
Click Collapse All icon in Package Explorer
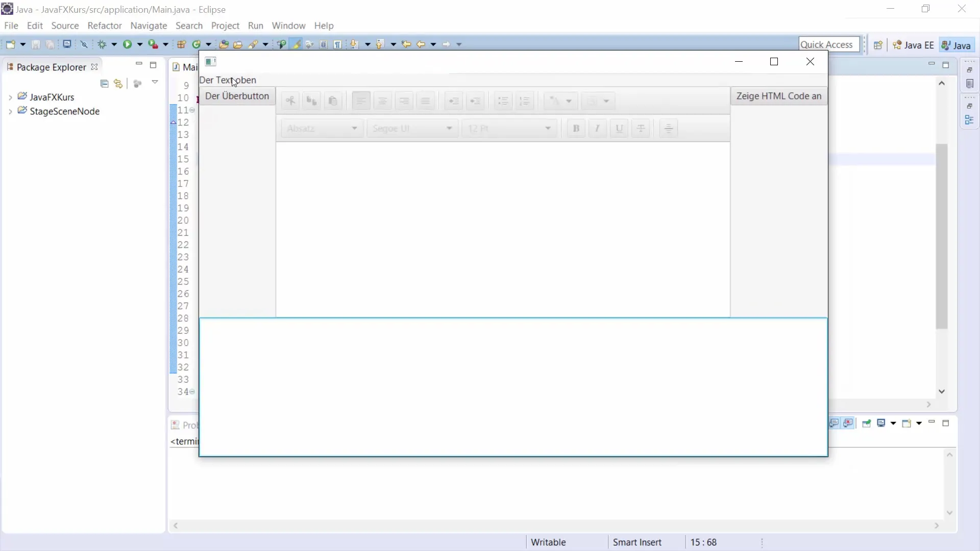point(105,84)
